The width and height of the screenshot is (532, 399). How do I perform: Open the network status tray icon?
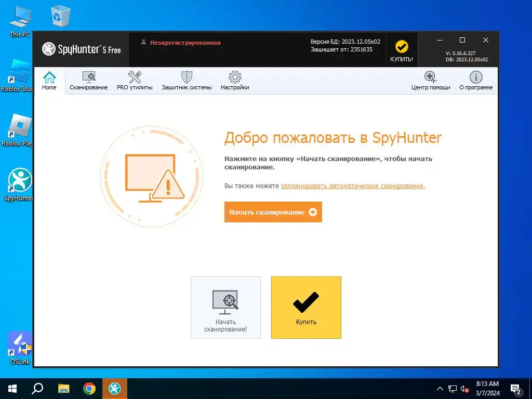(x=453, y=389)
